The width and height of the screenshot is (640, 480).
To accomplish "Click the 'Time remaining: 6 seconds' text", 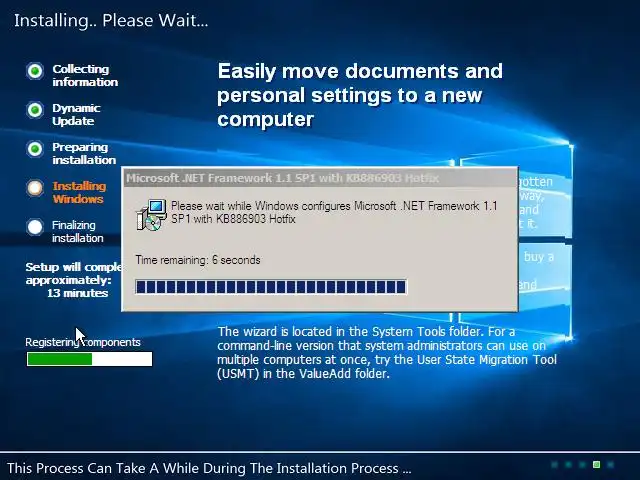I will tap(198, 260).
